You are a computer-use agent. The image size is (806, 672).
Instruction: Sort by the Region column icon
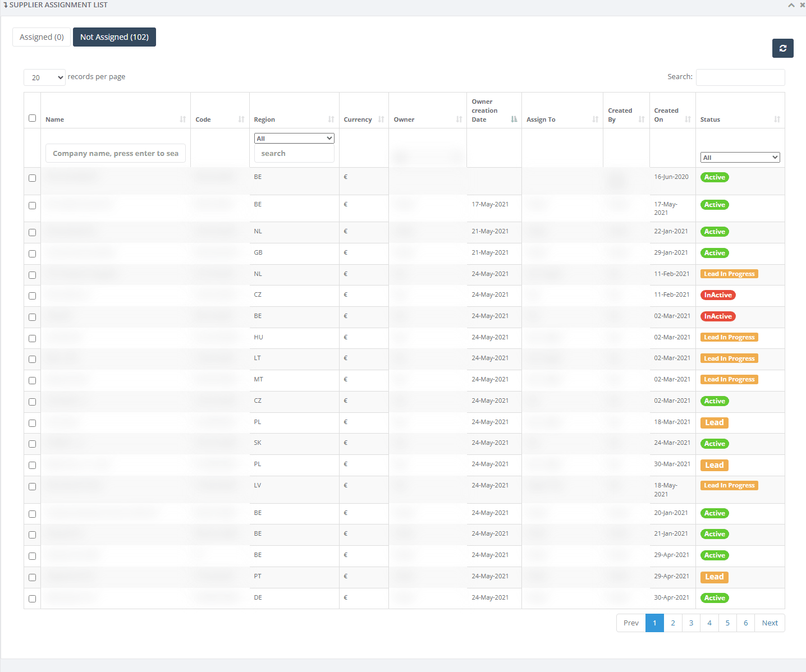pos(331,119)
